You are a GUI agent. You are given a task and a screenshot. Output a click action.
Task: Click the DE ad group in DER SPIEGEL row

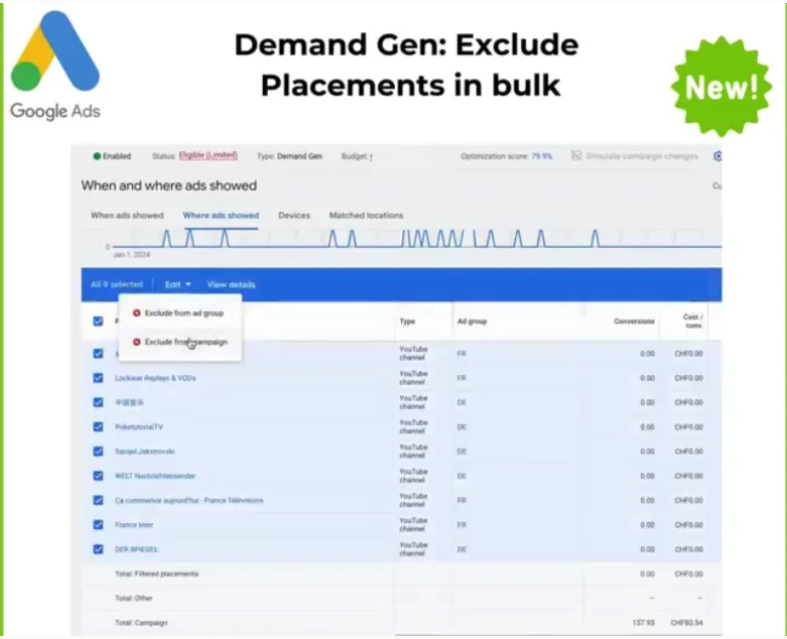point(462,549)
